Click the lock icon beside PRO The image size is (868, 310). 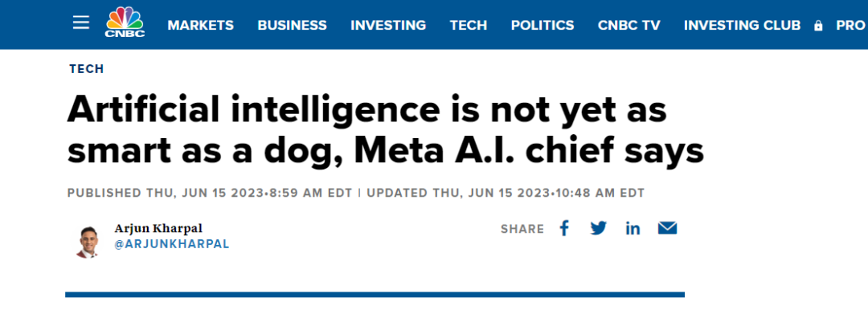818,26
